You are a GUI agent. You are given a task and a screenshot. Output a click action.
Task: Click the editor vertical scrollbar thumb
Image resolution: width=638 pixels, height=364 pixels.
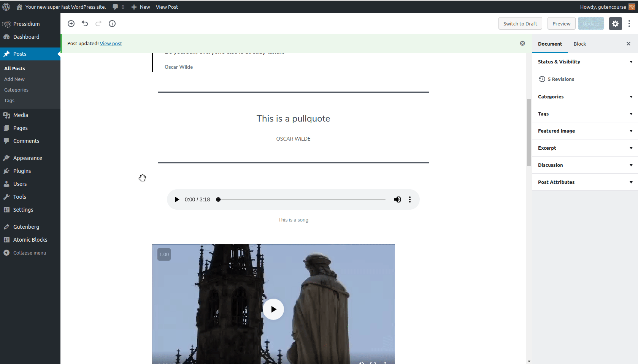pyautogui.click(x=529, y=132)
